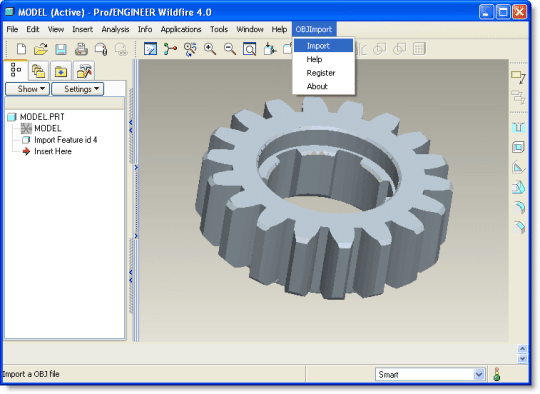The width and height of the screenshot is (540, 394).
Task: Click the Hole tool icon
Action: [x=518, y=127]
